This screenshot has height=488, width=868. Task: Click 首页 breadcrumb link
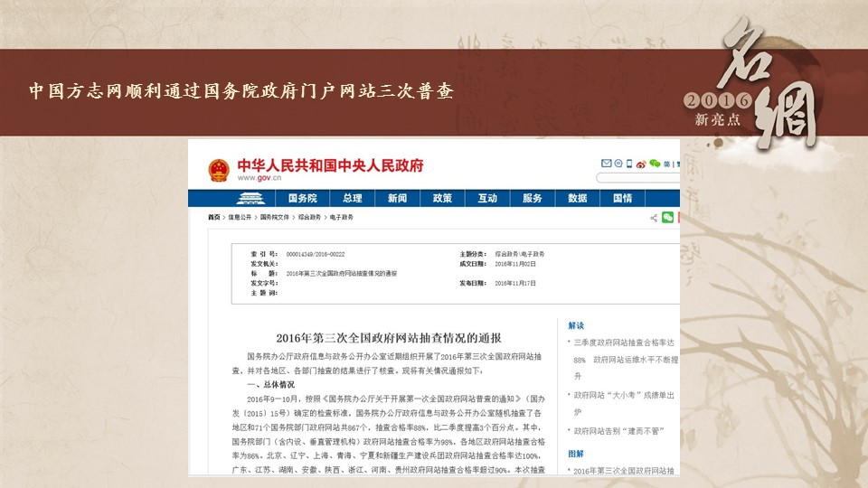213,218
